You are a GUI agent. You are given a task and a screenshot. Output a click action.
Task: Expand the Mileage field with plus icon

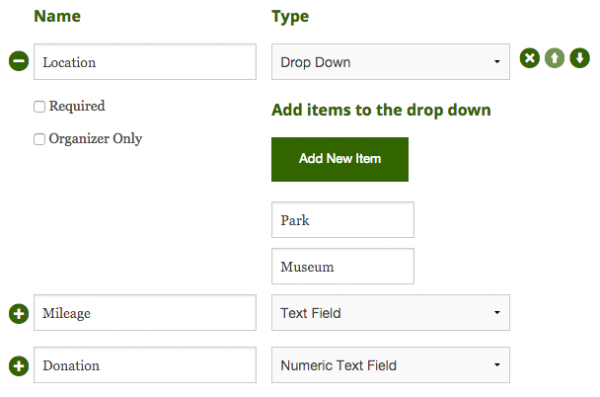point(19,314)
